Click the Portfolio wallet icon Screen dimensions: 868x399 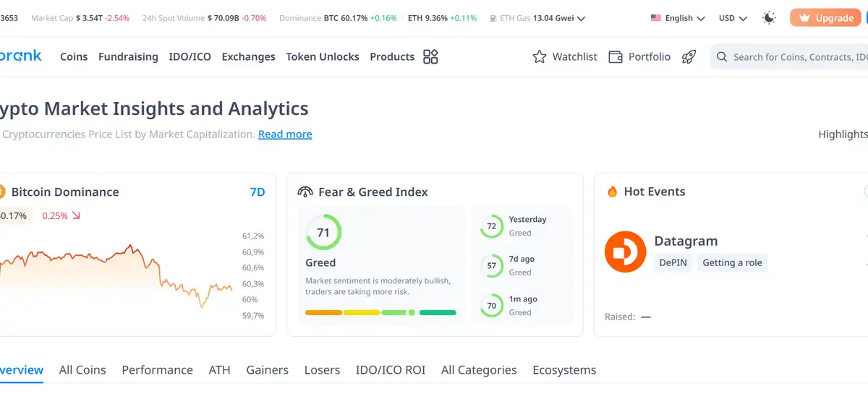pyautogui.click(x=616, y=56)
